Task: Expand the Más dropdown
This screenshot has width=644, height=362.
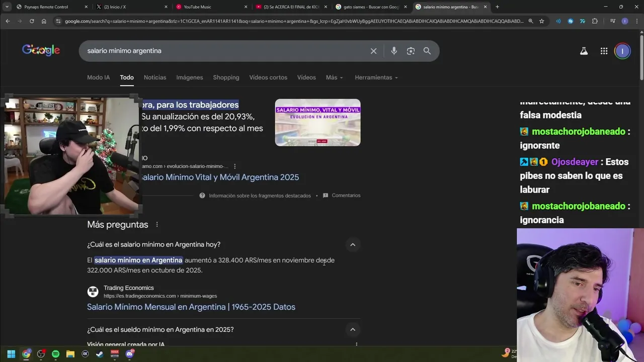Action: 334,77
